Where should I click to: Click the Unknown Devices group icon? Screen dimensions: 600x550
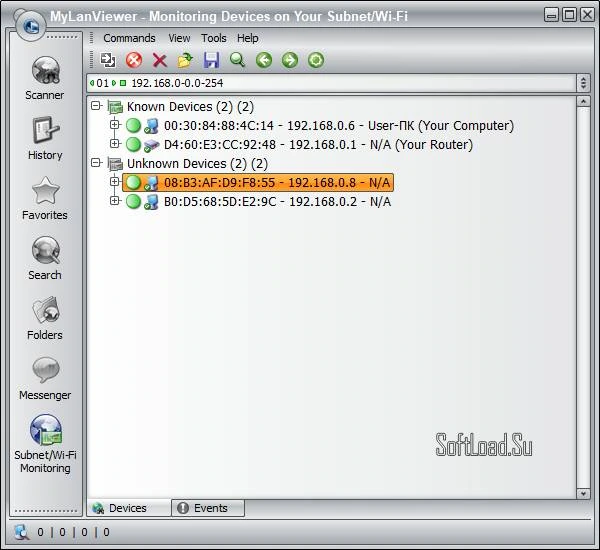[x=115, y=164]
